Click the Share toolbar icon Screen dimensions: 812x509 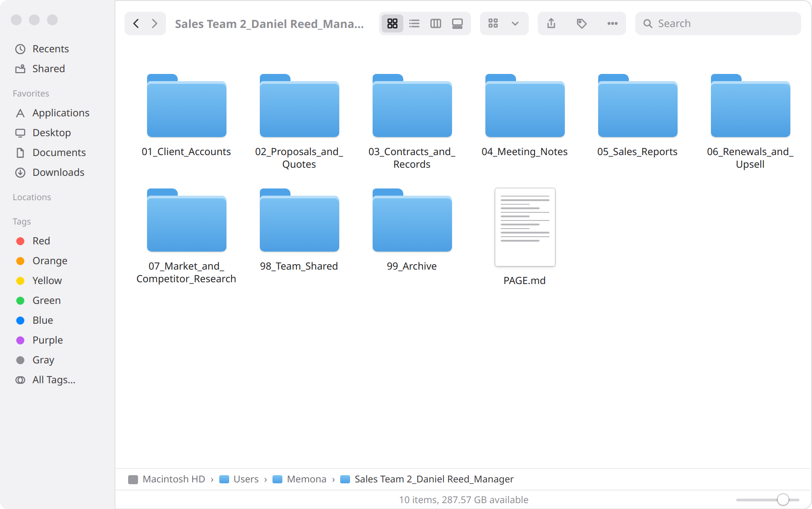pos(551,23)
